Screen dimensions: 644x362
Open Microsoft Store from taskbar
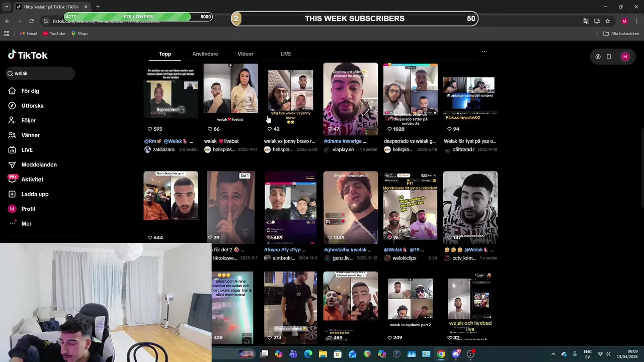pyautogui.click(x=338, y=354)
